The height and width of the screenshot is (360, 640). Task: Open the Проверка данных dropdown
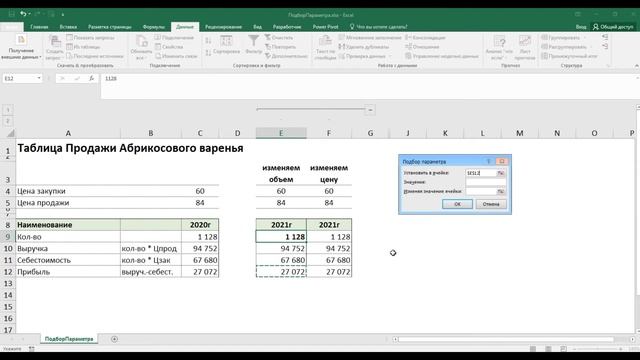(x=364, y=56)
